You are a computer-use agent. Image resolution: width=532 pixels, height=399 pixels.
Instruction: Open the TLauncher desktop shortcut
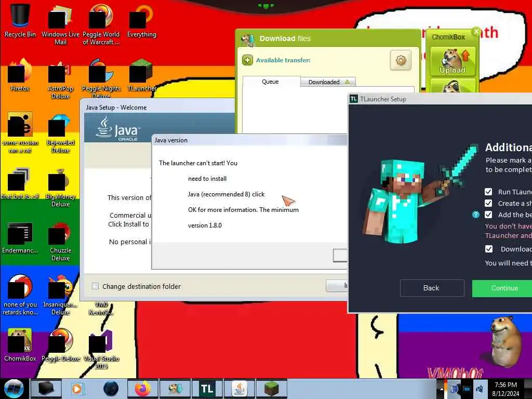point(141,75)
